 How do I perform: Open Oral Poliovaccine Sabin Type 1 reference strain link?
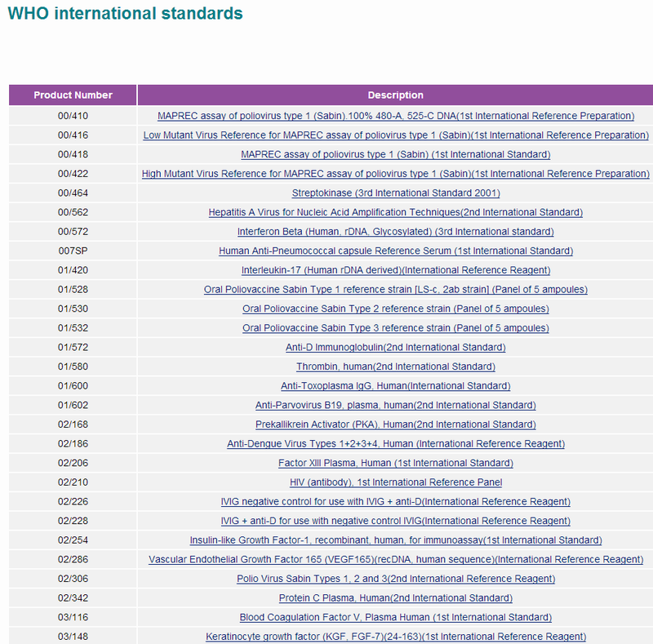coord(396,290)
